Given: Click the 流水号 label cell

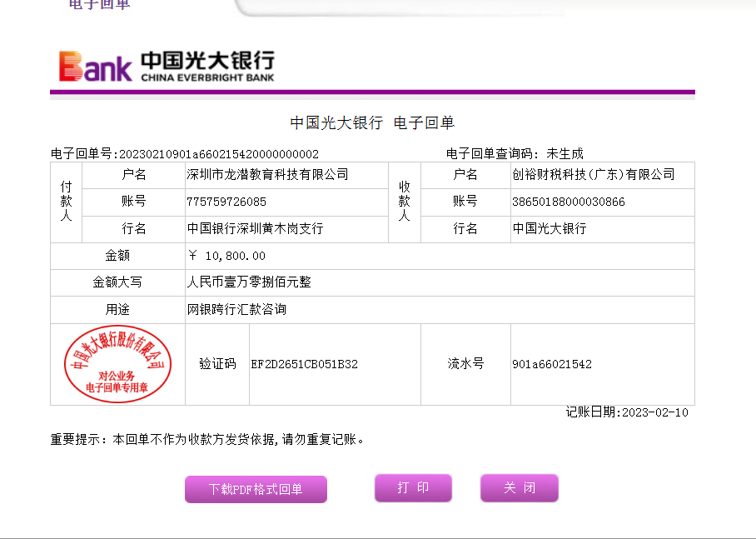Looking at the screenshot, I should (465, 364).
